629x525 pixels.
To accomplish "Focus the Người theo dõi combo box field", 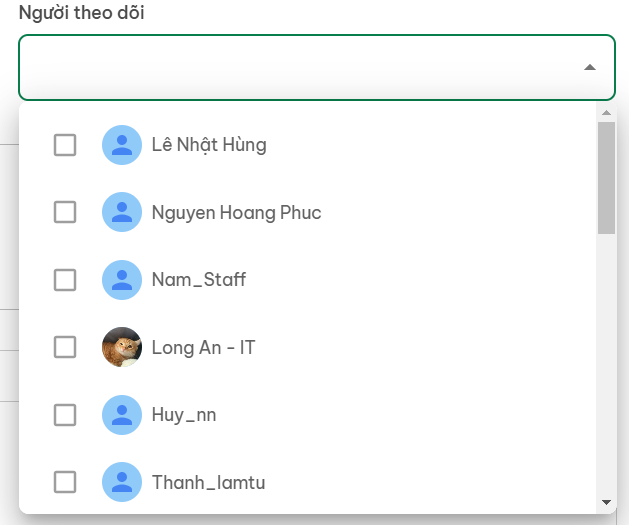I will click(317, 67).
